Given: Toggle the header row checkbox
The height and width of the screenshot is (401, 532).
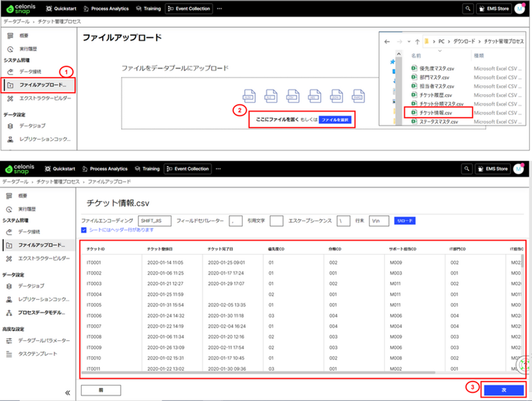Looking at the screenshot, I should coord(84,230).
